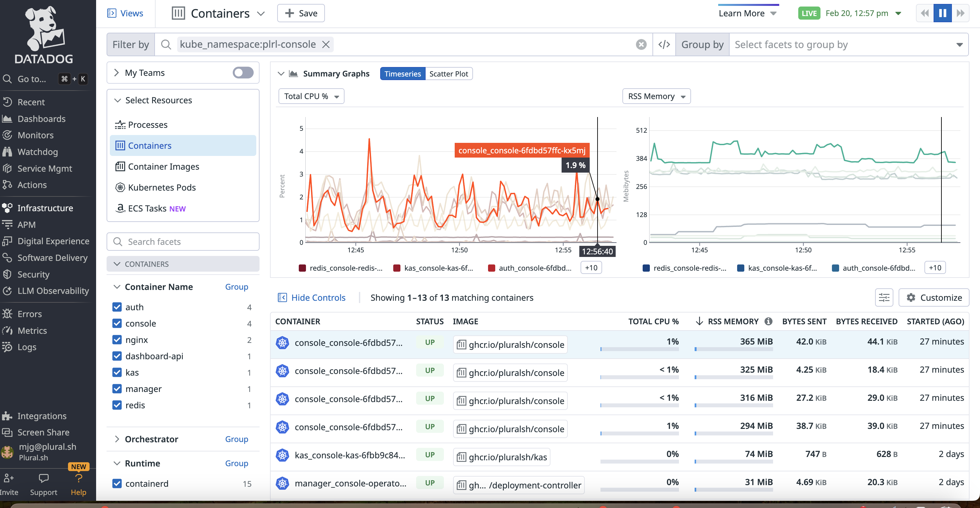Expand the Orchestrator facet
The image size is (980, 508).
click(117, 439)
